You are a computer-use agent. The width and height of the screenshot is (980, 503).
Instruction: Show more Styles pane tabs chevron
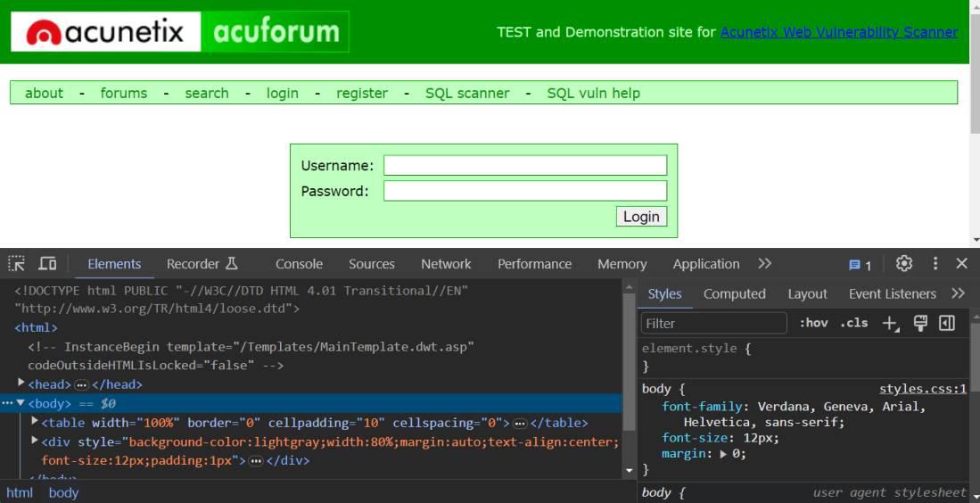tap(958, 293)
